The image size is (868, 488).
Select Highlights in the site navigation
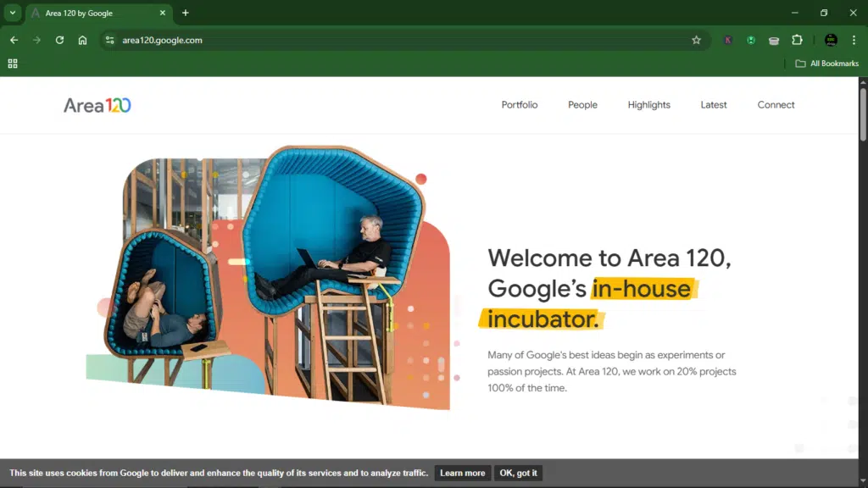pos(648,105)
